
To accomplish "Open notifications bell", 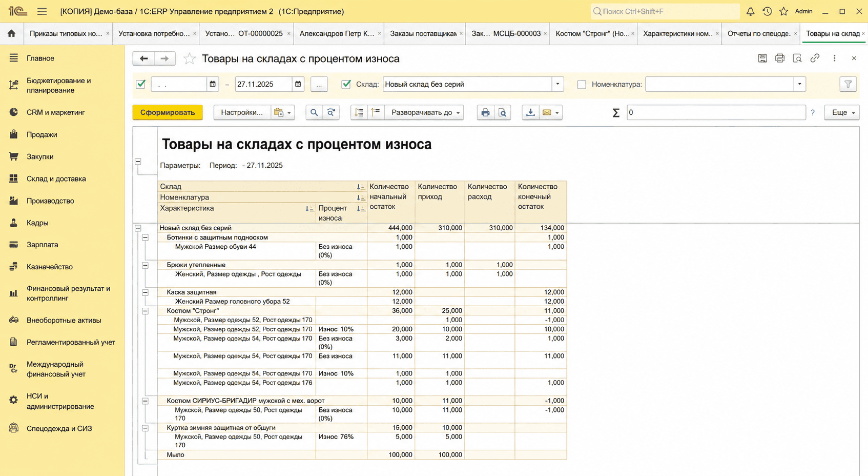I will [x=750, y=11].
